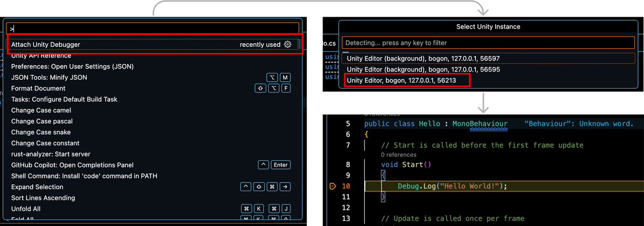Screen dimensions: 644x226
Task: Click the Debug.Log Hello World statement
Action: [x=452, y=186]
